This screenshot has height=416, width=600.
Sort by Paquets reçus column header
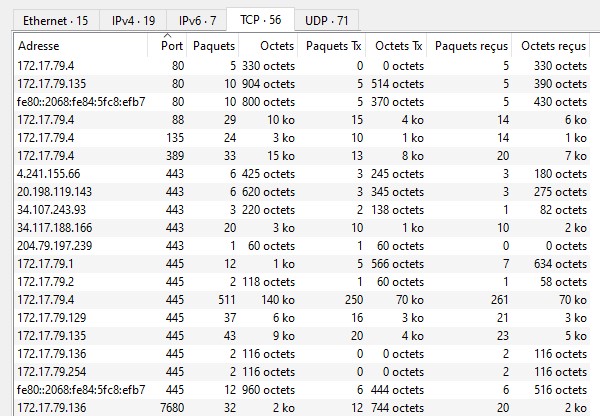tap(472, 46)
